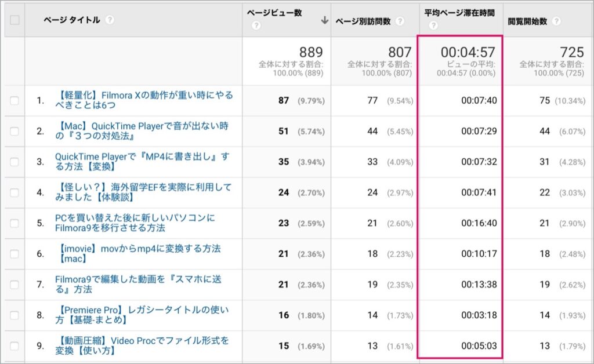The image size is (594, 364).
Task: Click time value 00:07:41 in row 4
Action: tap(479, 192)
